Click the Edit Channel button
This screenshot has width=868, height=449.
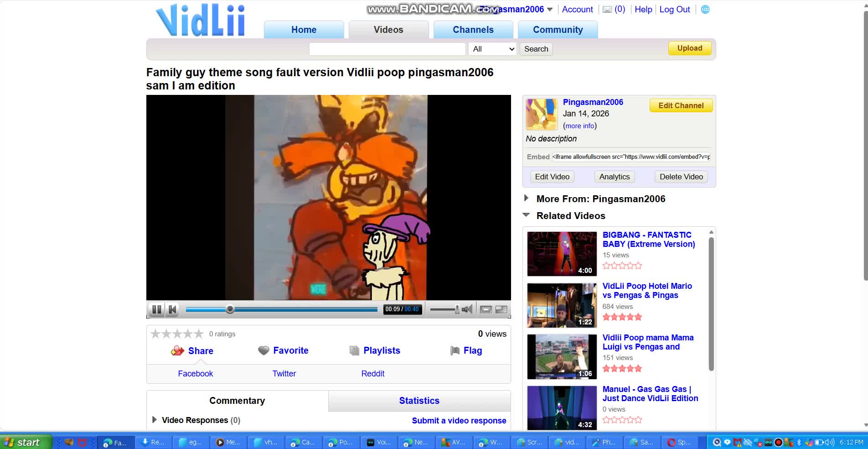click(x=681, y=105)
